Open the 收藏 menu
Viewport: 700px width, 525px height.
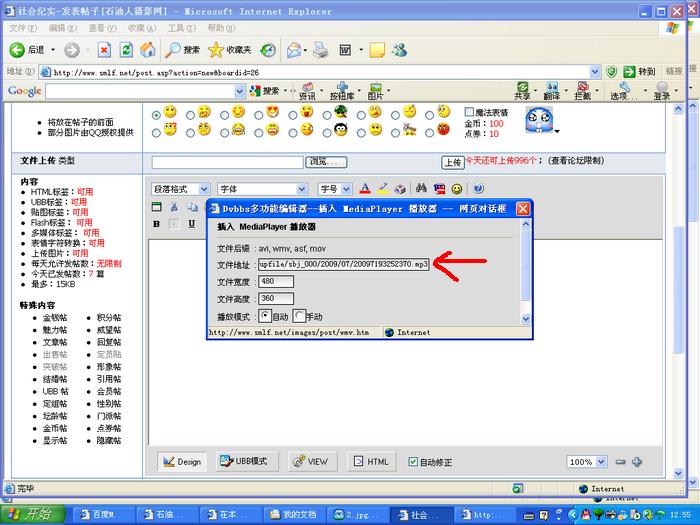[x=142, y=28]
